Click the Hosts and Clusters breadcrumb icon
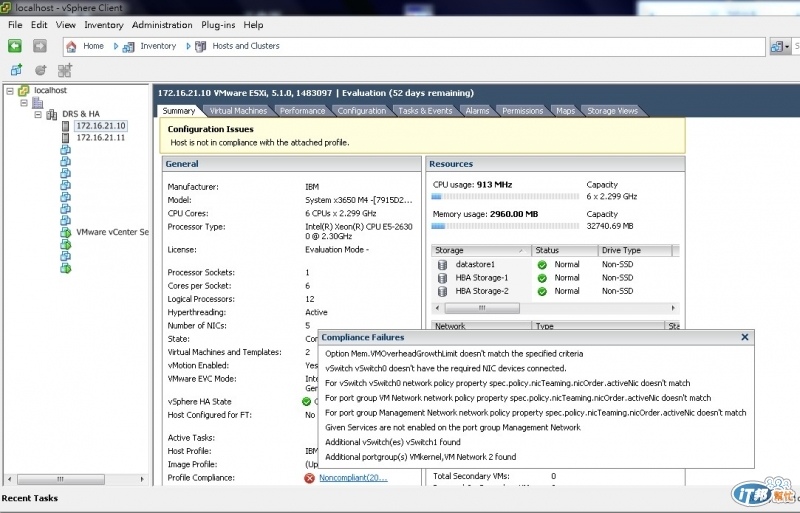 coord(201,46)
